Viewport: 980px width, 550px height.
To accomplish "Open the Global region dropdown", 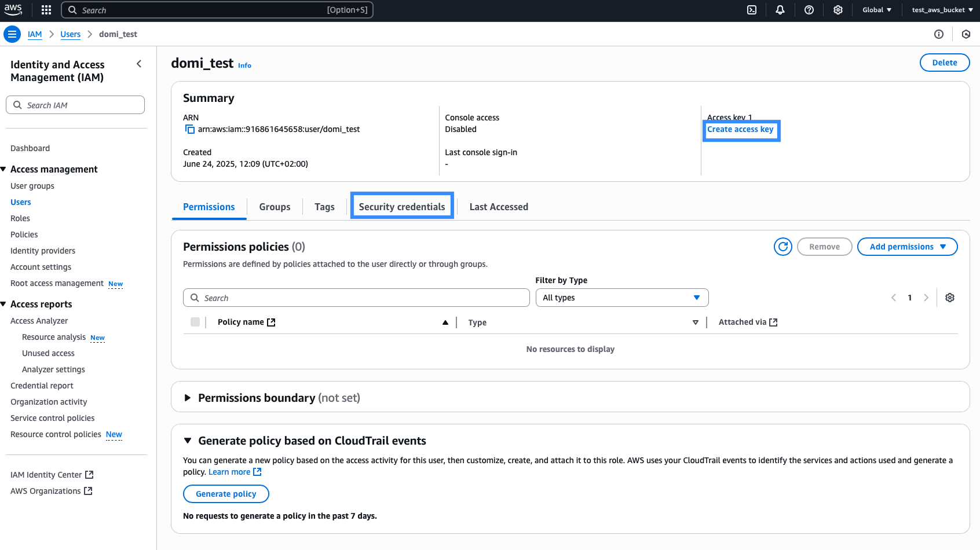I will pos(877,10).
